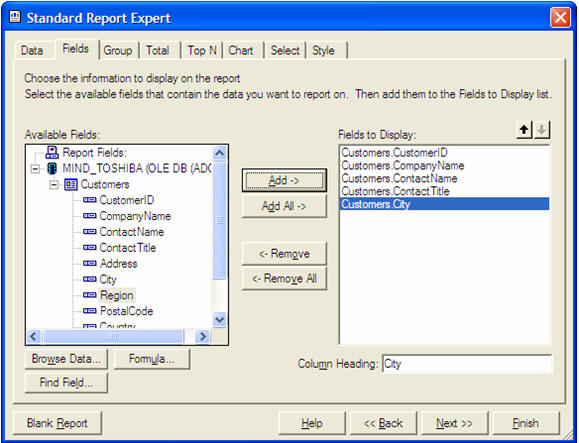Click the Column Heading text box
Viewport: 579px width, 443px height.
tap(467, 364)
